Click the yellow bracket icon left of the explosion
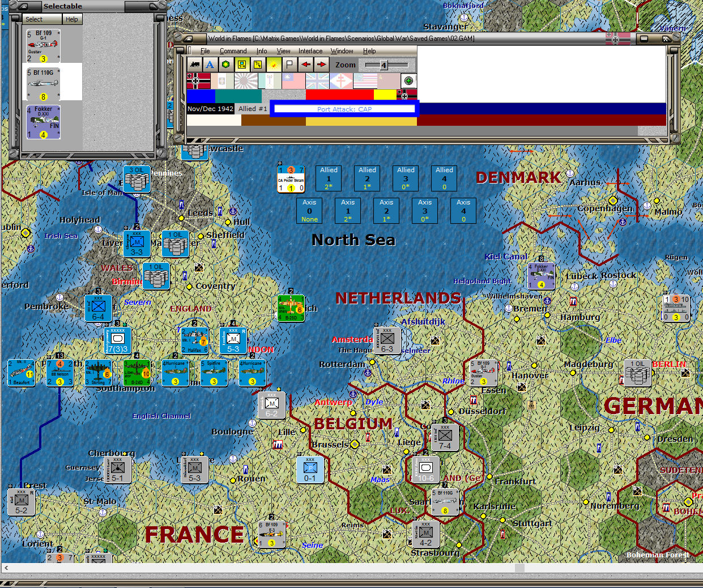Screen dimensions: 703x588 click(258, 65)
